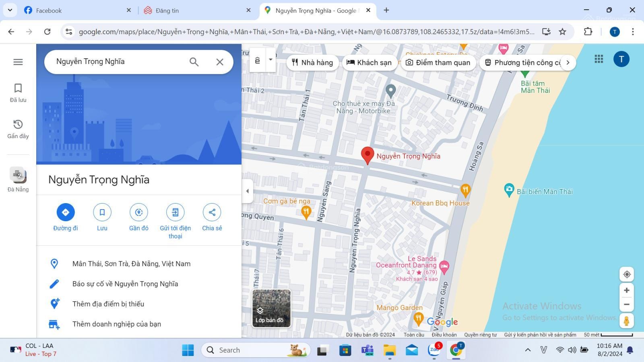The width and height of the screenshot is (644, 362).
Task: Open the Google apps grid
Action: point(599,59)
